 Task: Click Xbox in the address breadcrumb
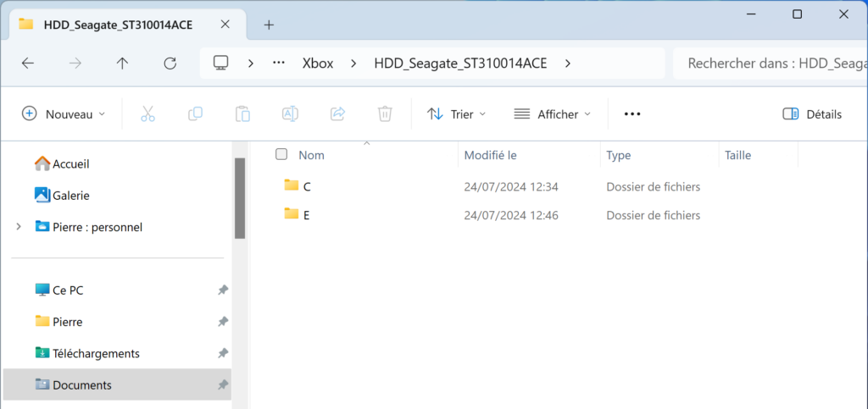tap(318, 63)
